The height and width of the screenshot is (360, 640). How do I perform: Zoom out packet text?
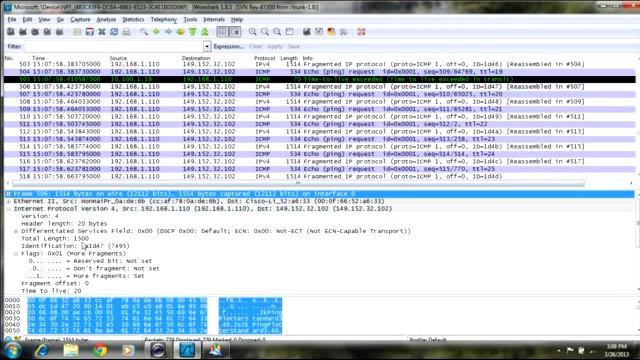265,32
